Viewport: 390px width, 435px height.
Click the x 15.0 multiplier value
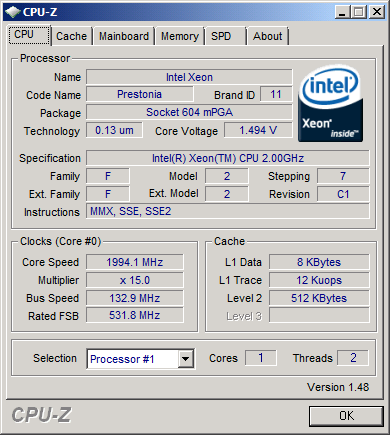pos(135,280)
